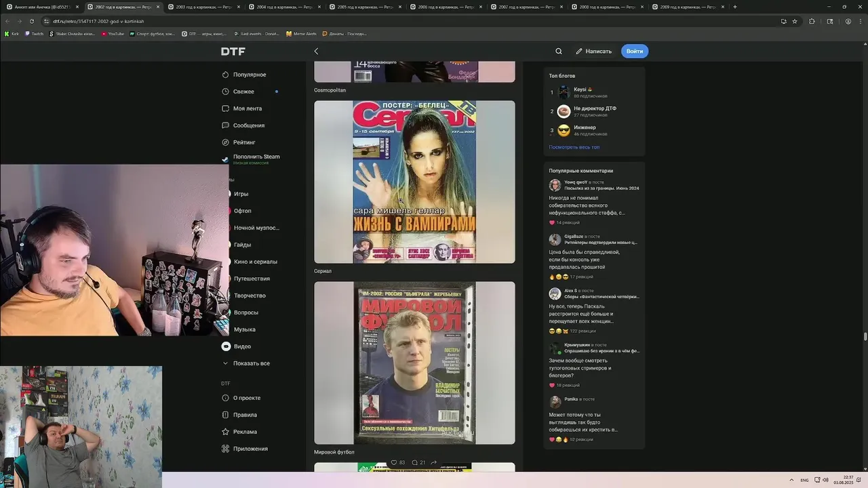Click the Написать button

[x=594, y=51]
